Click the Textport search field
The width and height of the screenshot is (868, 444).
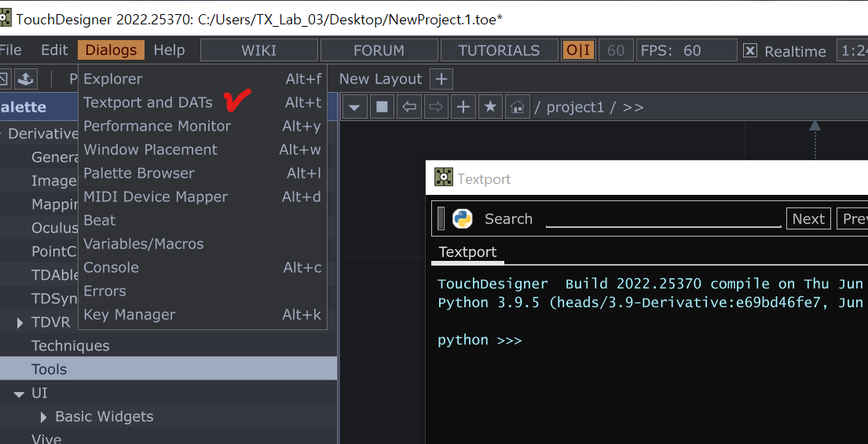663,218
